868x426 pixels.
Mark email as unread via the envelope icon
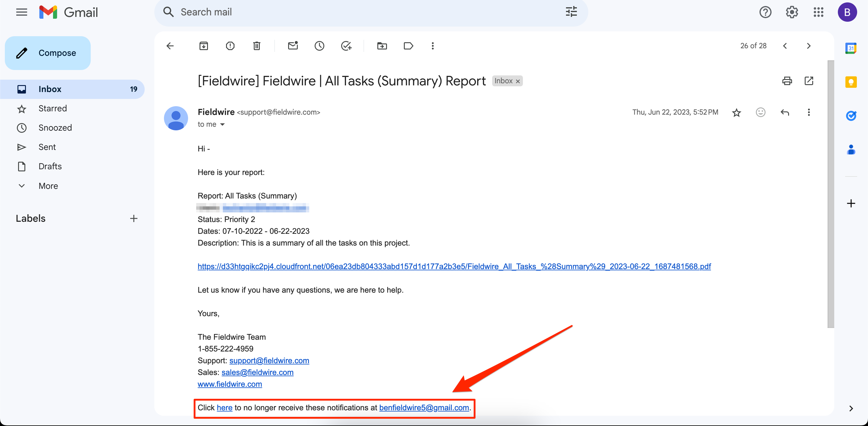coord(293,46)
